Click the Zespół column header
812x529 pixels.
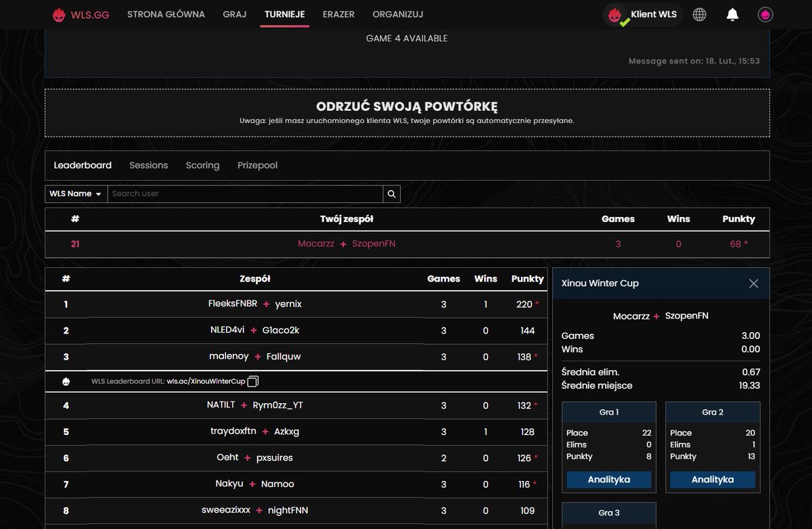click(x=255, y=279)
